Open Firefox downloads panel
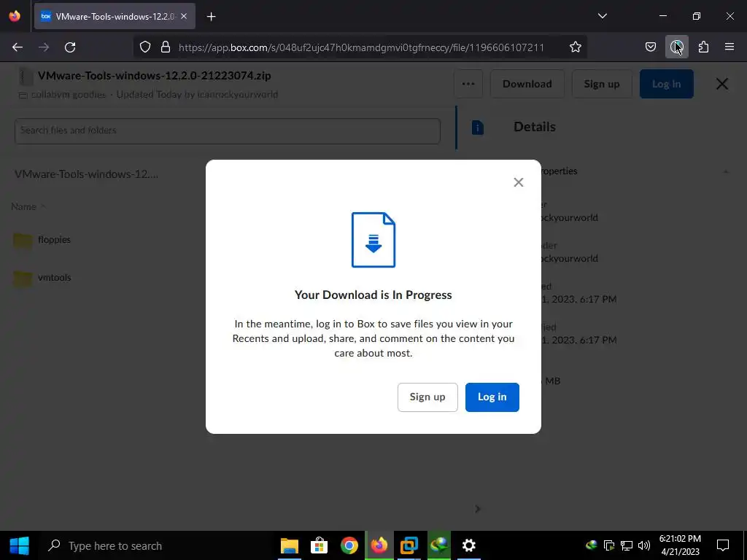 tap(676, 47)
